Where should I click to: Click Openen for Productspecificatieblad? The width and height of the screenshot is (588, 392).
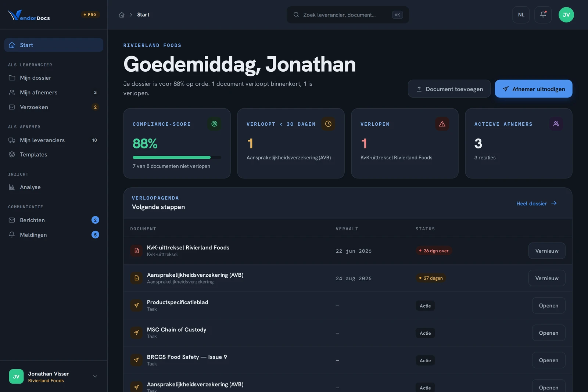548,306
